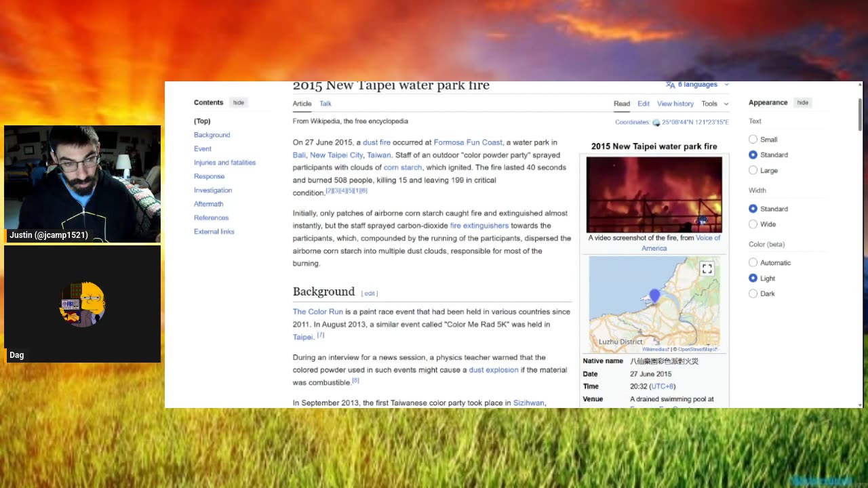Click the Luzhu District map
Image resolution: width=868 pixels, height=488 pixels.
coord(654,305)
